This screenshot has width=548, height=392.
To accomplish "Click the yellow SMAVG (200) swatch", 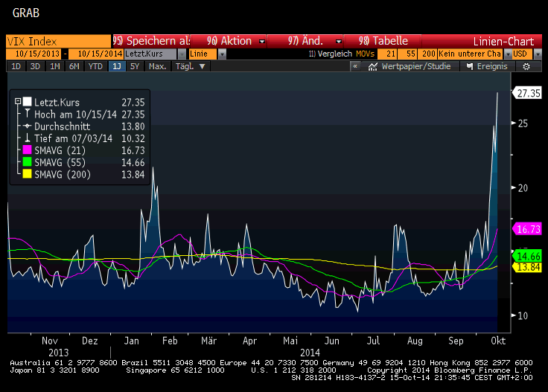I will pyautogui.click(x=28, y=174).
